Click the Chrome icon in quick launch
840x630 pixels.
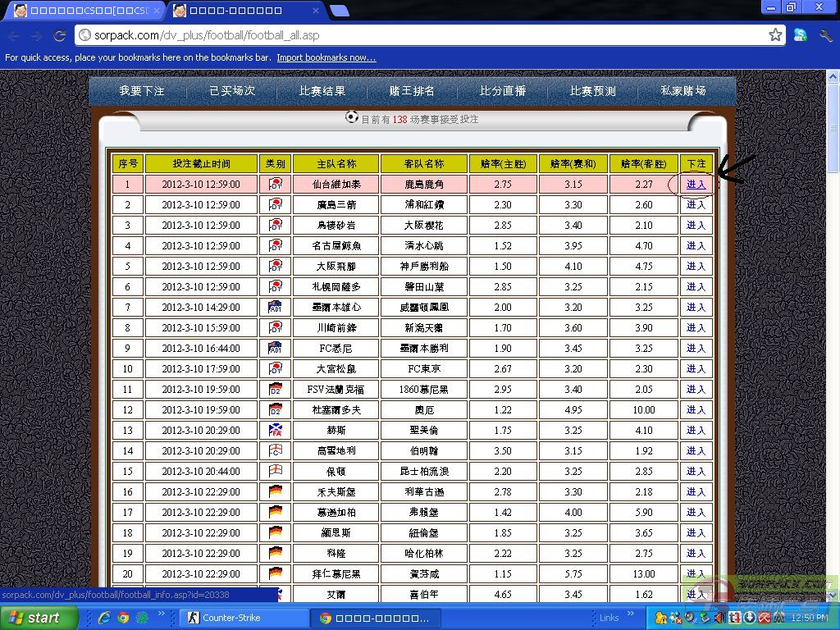pyautogui.click(x=123, y=618)
